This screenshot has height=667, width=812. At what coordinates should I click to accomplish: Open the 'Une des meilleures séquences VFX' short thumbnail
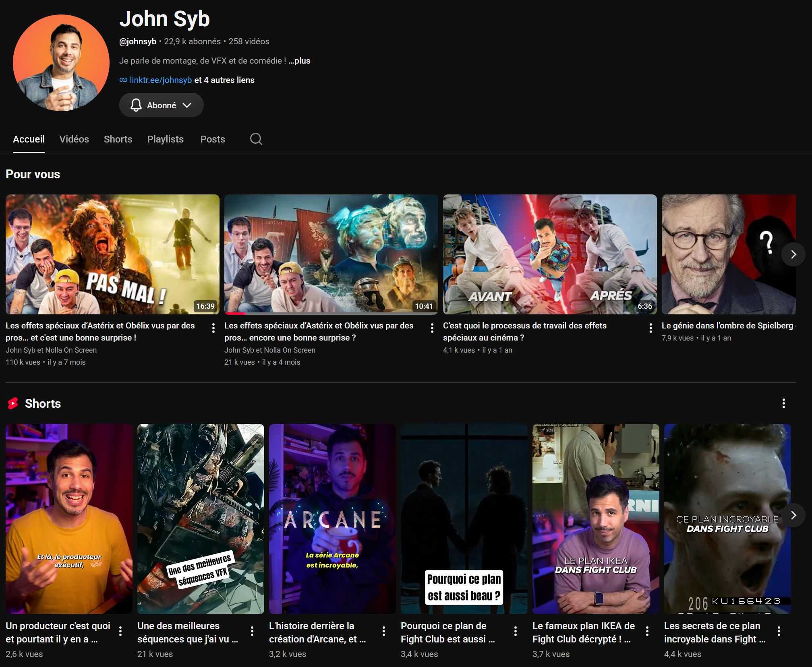pyautogui.click(x=201, y=519)
